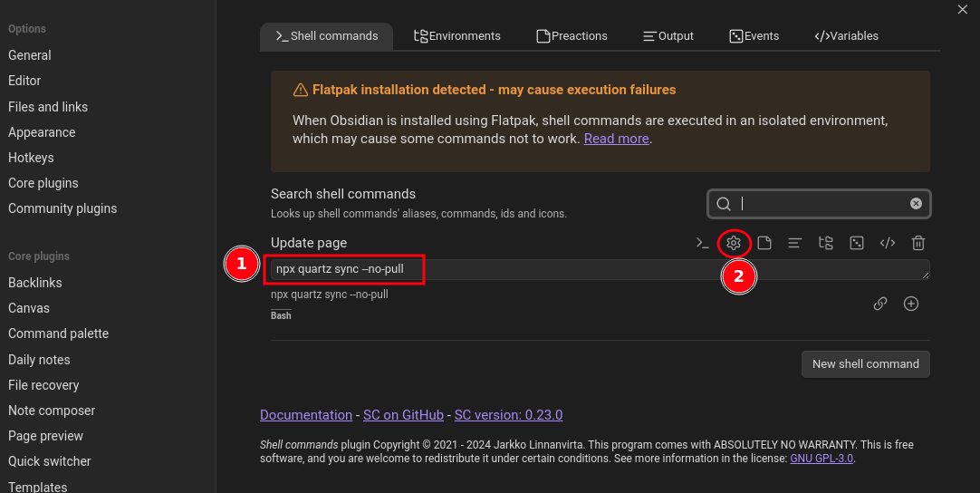Execute the Update page shell command via terminal icon
The image size is (980, 493).
click(x=702, y=243)
